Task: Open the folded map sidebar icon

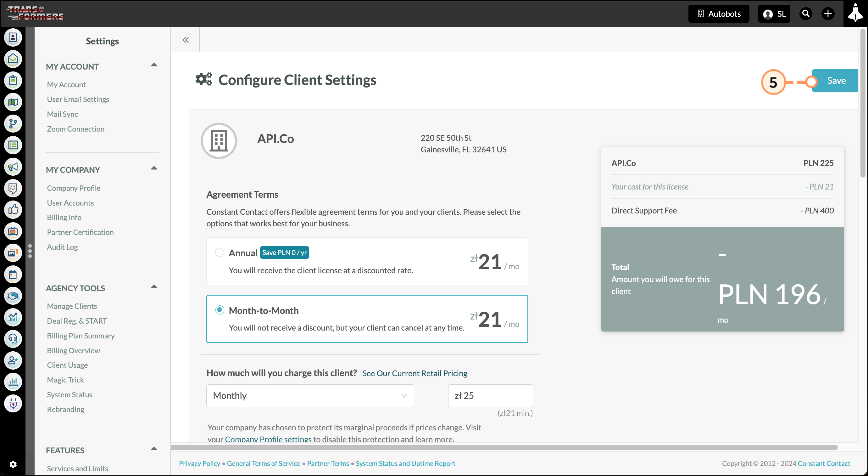Action: pos(13,102)
